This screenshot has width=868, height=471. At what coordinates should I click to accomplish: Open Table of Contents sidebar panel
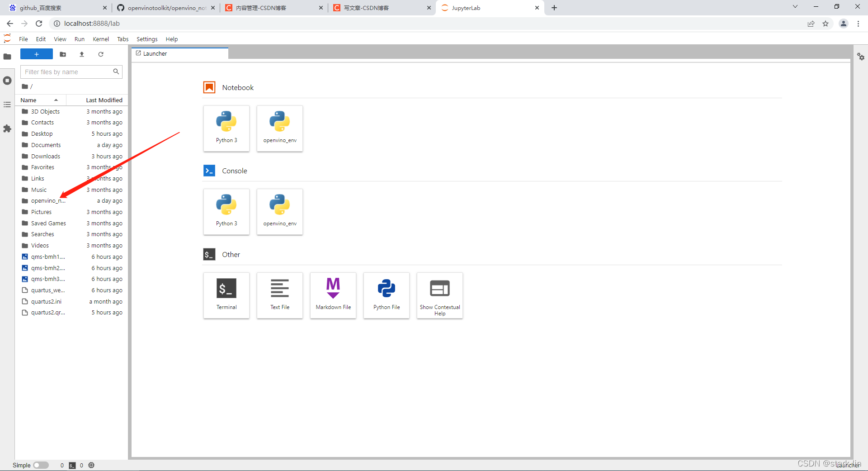click(7, 105)
